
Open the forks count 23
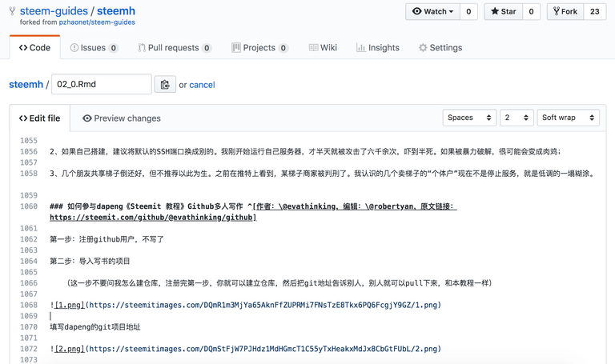[595, 12]
